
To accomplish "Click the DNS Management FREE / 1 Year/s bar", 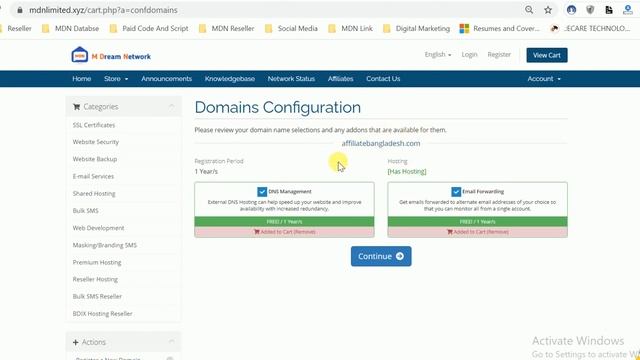I will (284, 222).
